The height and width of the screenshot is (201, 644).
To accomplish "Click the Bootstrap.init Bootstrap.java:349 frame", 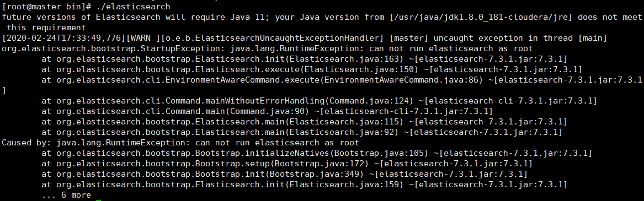I will 285,175.
